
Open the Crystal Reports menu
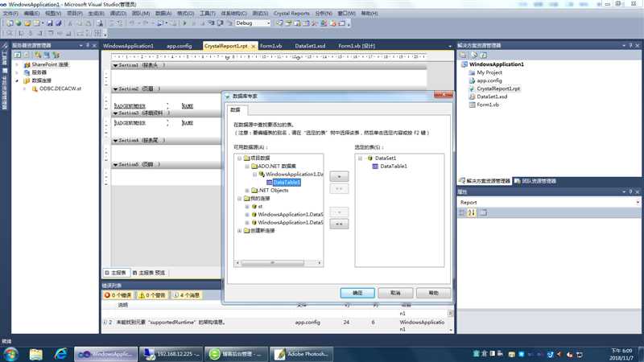[x=291, y=14]
